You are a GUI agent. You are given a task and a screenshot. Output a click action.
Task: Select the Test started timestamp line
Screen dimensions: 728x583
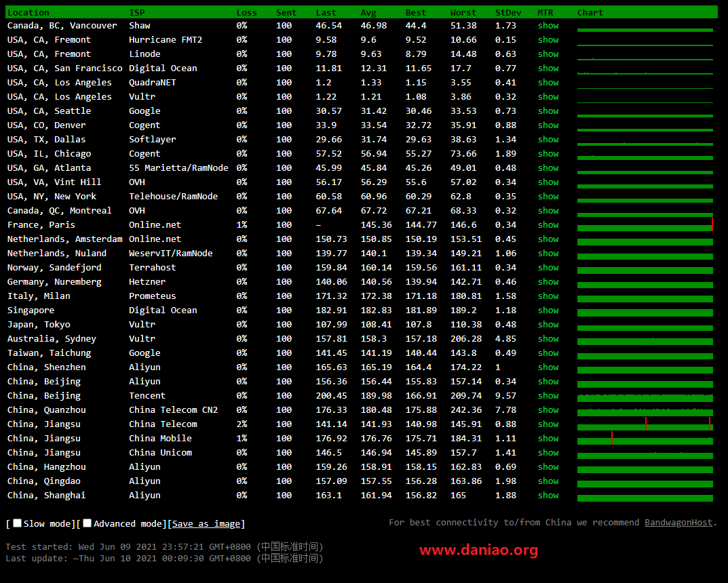click(164, 547)
